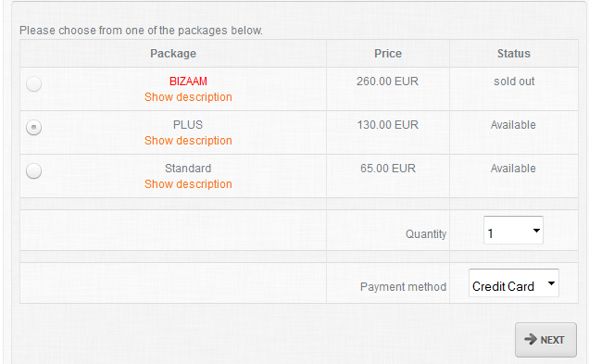This screenshot has width=589, height=364.
Task: Click the PLUS package name
Action: pos(188,125)
